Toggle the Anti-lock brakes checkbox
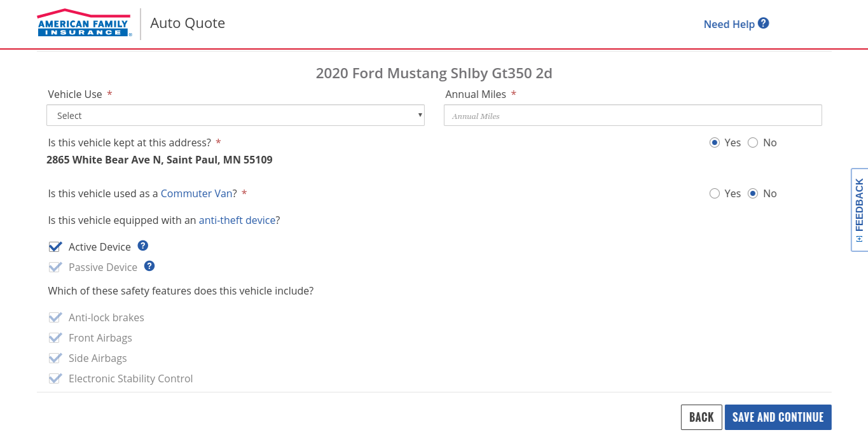 [55, 317]
